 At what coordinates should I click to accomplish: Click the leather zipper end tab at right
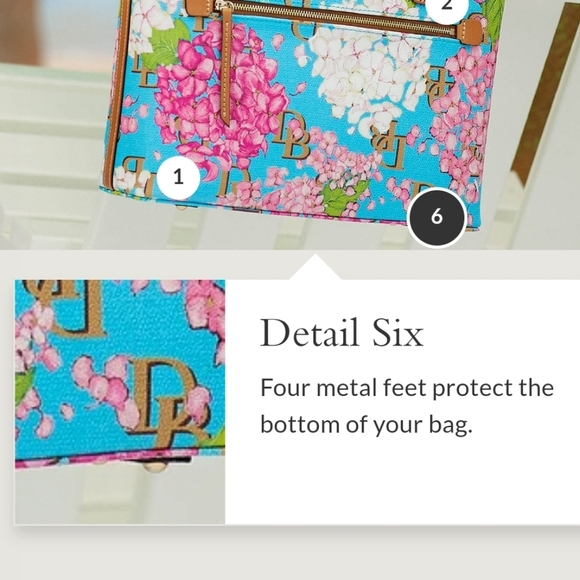pyautogui.click(x=470, y=31)
